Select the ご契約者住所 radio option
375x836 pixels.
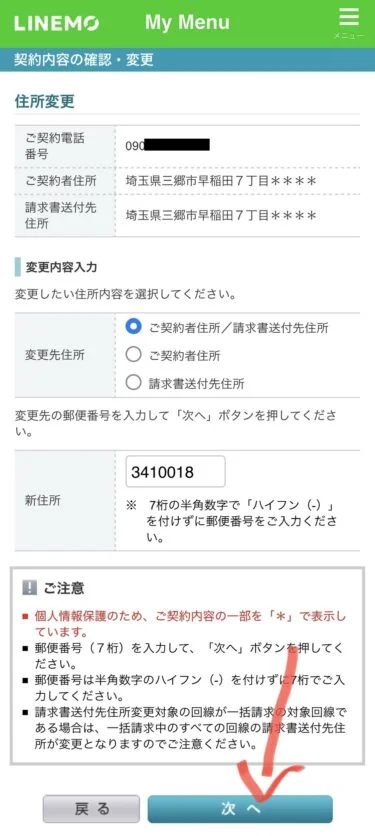click(x=133, y=355)
